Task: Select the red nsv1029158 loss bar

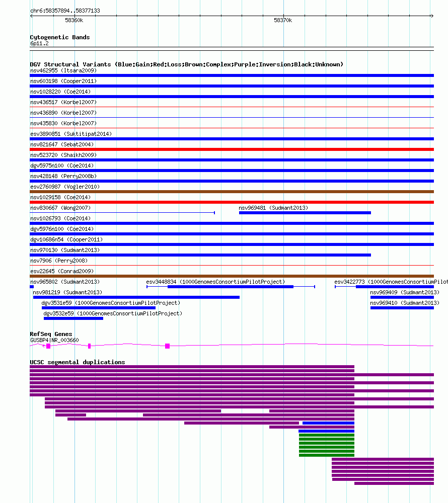Action: (232, 202)
